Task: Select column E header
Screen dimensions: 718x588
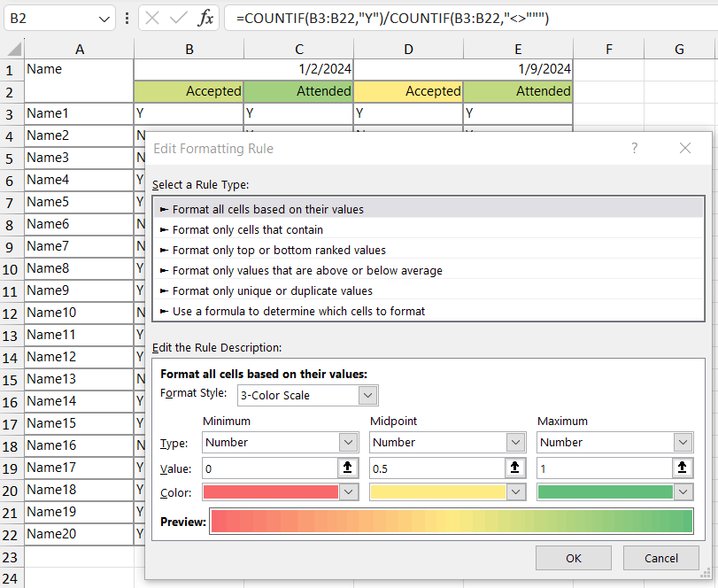Action: (x=518, y=49)
